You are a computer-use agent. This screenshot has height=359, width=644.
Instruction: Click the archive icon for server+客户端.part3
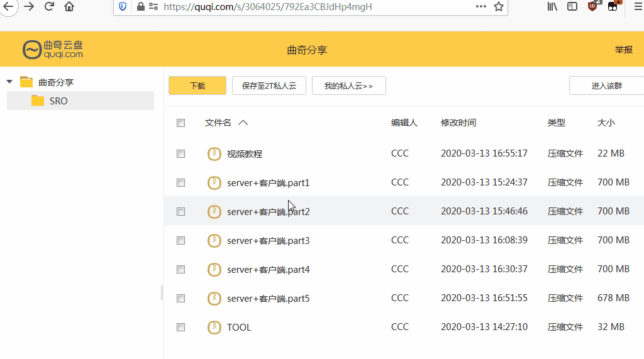click(214, 241)
